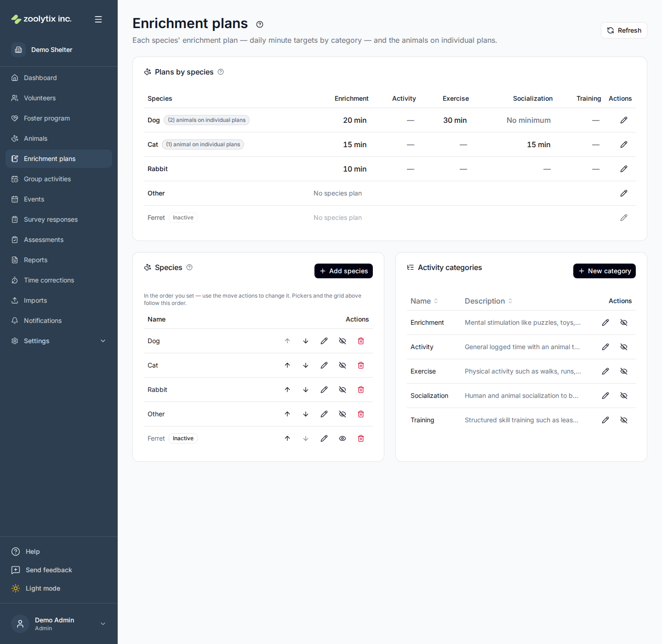Delete the Dog species

[x=361, y=341]
